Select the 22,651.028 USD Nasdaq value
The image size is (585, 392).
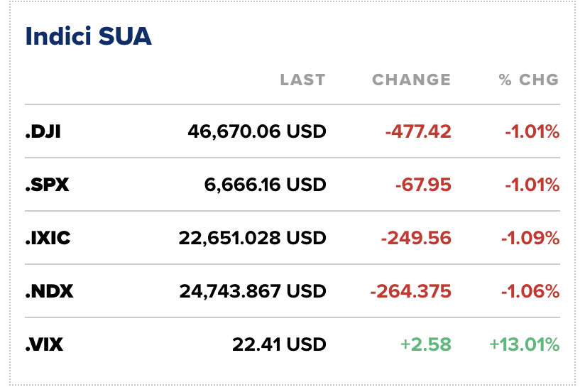253,238
